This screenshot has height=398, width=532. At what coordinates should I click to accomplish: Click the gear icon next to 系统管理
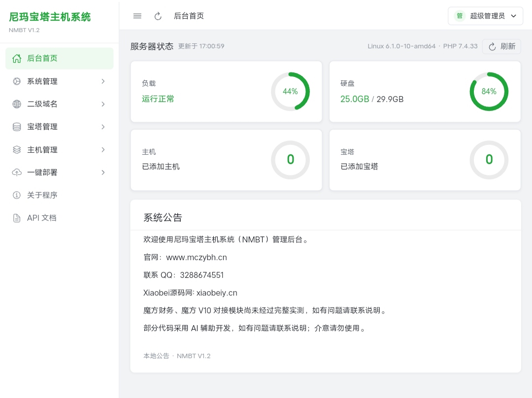(x=17, y=81)
